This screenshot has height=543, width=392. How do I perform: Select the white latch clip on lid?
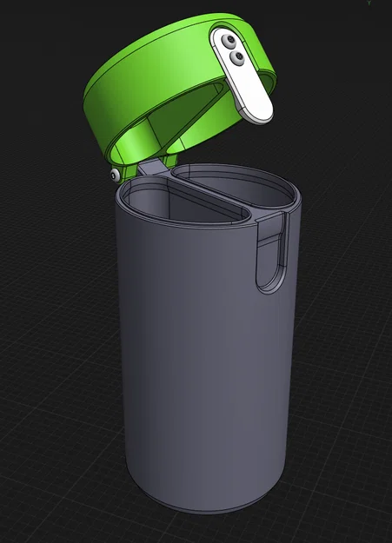pos(243,76)
